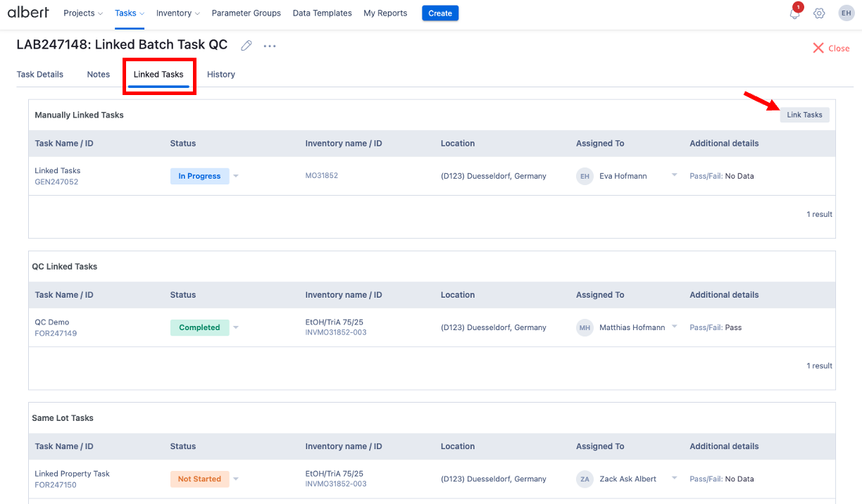Click the red X Close icon
This screenshot has width=862, height=504.
pyautogui.click(x=818, y=48)
